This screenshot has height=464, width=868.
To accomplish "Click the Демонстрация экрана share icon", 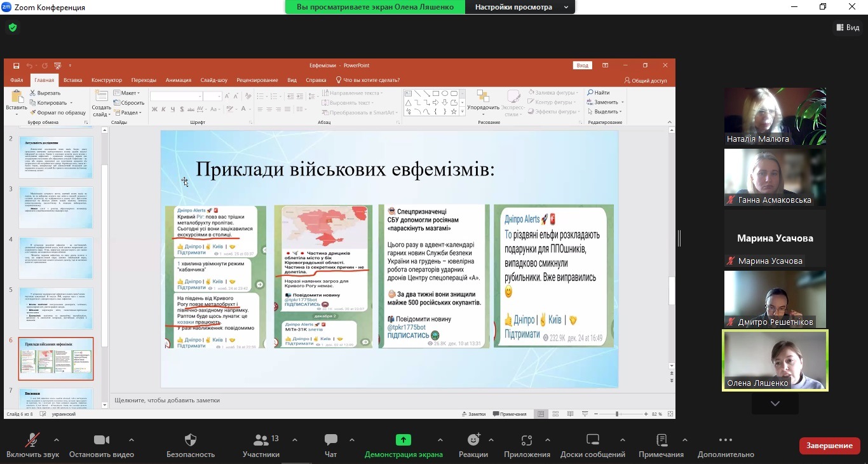I will pos(403,440).
